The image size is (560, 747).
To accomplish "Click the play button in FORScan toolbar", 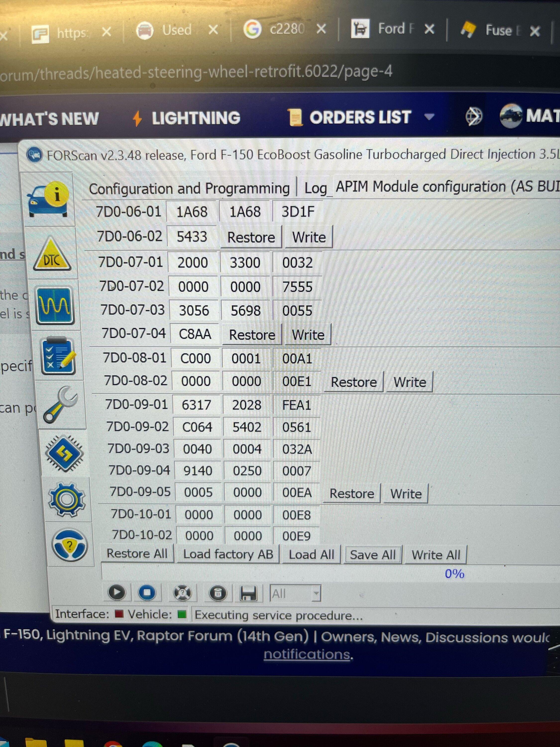I will [117, 592].
